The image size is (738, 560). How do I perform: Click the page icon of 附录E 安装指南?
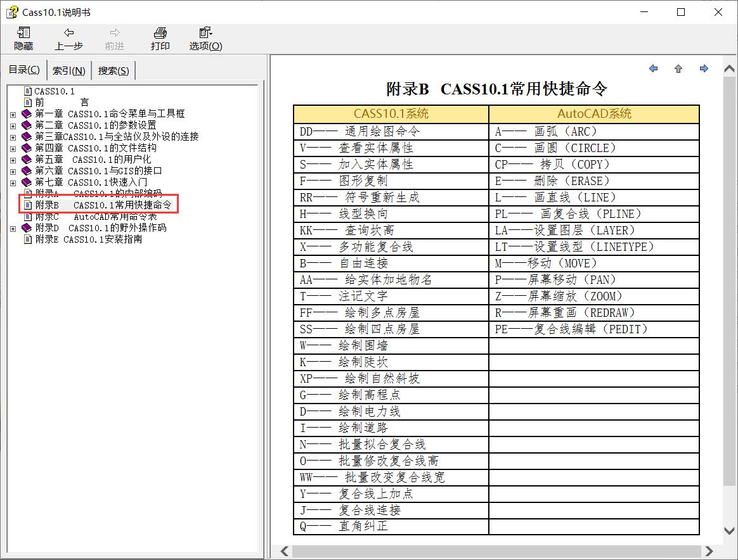(x=29, y=239)
